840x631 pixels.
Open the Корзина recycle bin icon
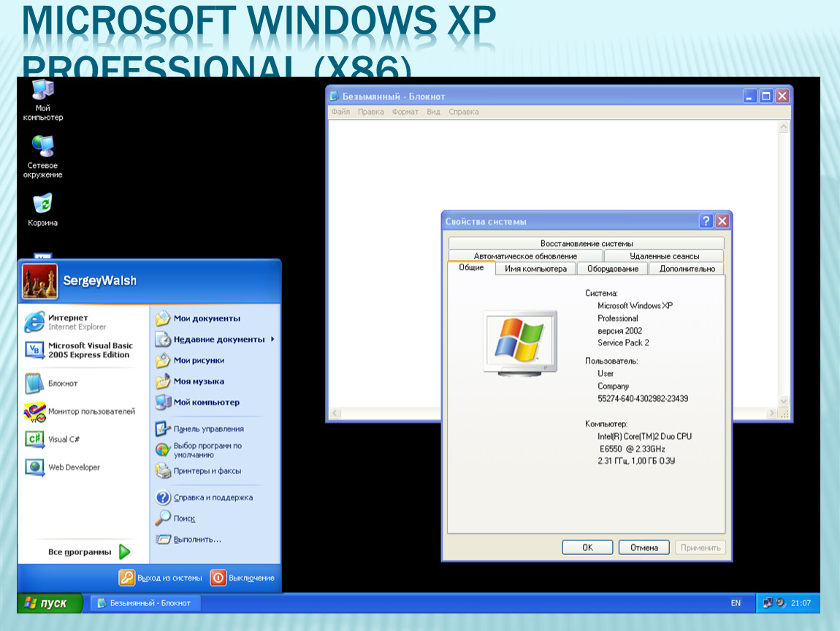(43, 210)
